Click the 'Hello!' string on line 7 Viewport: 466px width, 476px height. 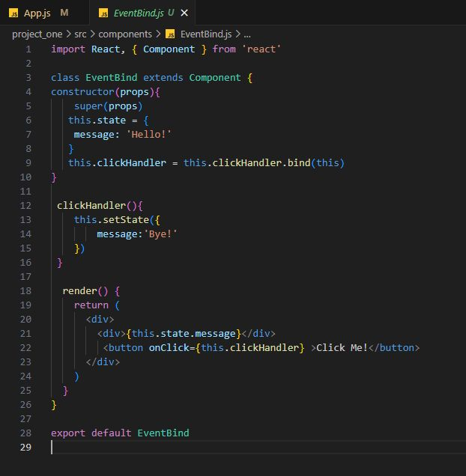(x=148, y=134)
